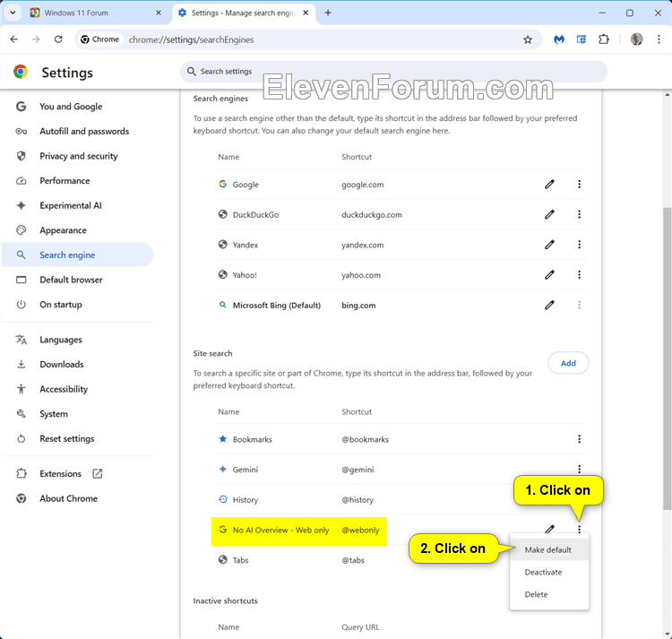Open more actions for DuckDuckGo row
This screenshot has height=639, width=672.
coord(579,214)
